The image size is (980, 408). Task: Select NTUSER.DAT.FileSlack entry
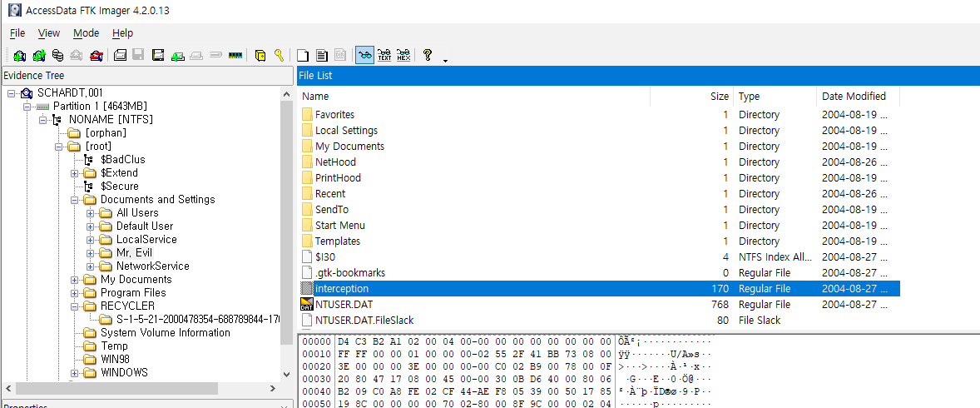click(x=364, y=321)
